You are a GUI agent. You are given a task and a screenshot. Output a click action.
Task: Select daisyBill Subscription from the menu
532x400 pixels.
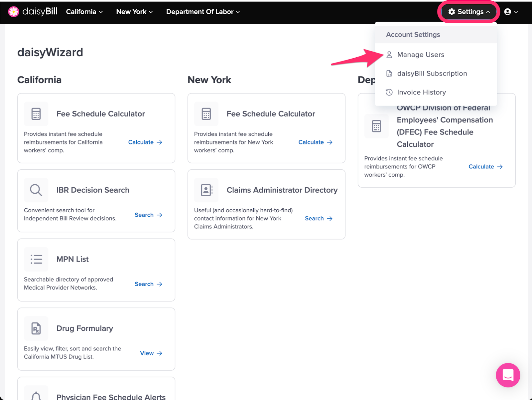click(x=432, y=73)
